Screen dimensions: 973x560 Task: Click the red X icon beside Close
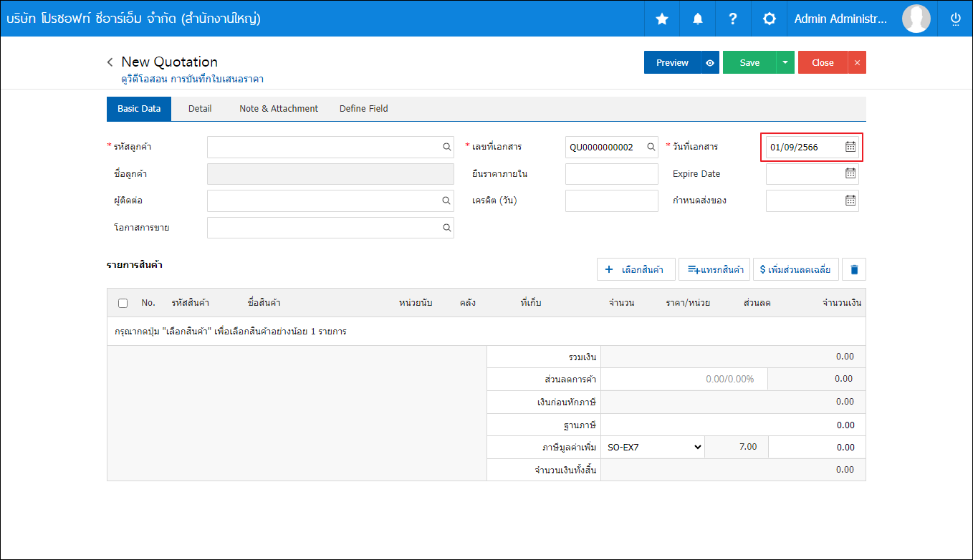click(x=857, y=62)
